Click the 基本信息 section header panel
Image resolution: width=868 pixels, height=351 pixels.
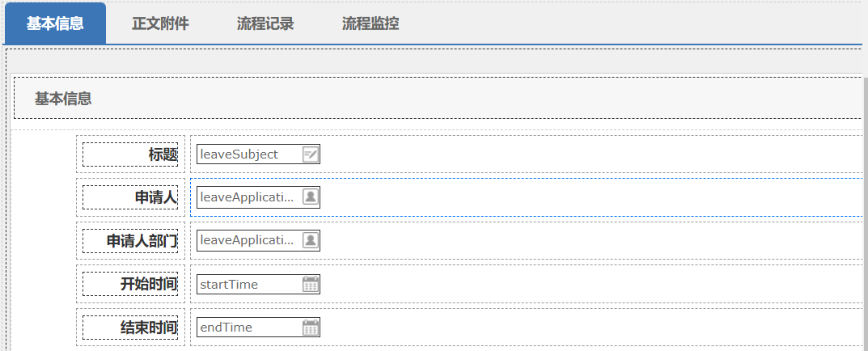click(x=437, y=99)
